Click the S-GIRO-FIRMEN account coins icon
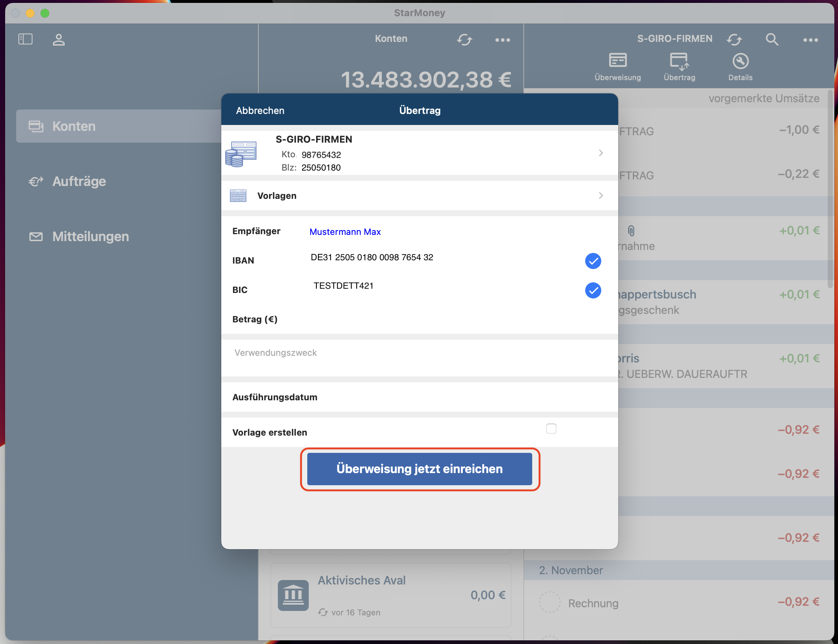 241,154
